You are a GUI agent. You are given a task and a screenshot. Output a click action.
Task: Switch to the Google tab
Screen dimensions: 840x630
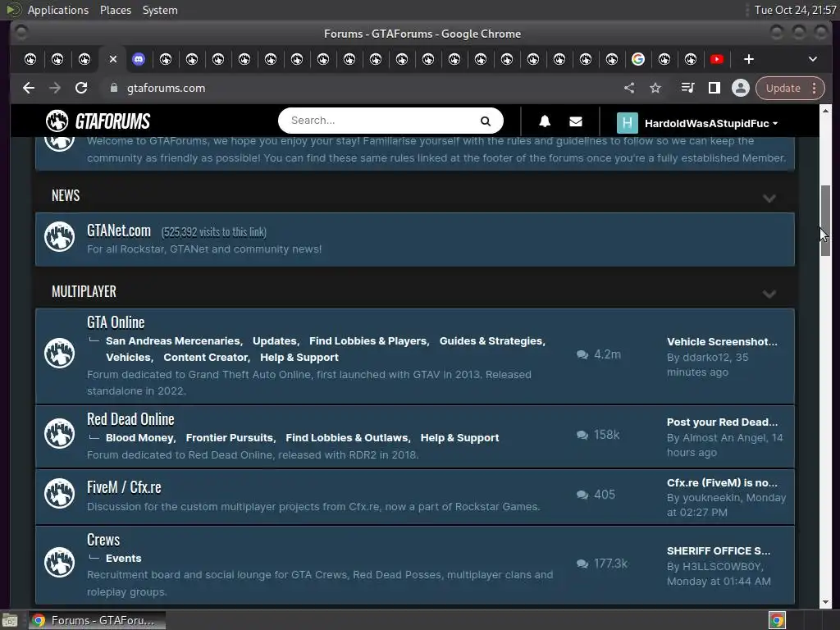tap(638, 59)
